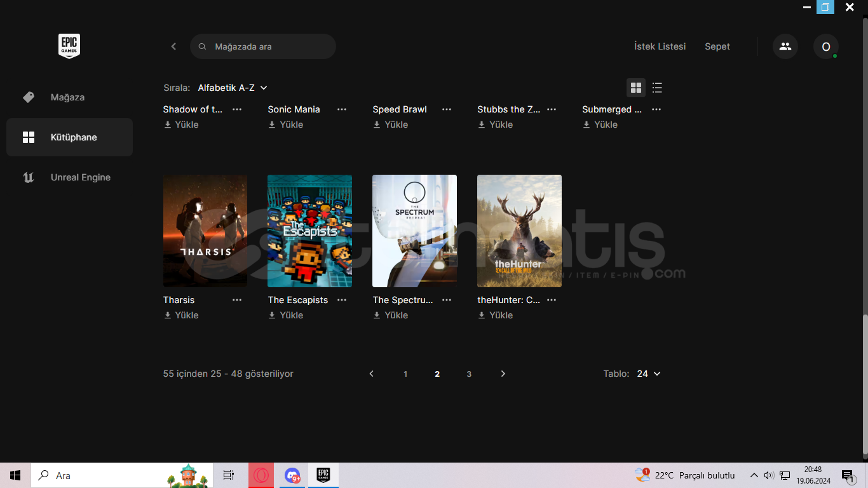Open İstek Listesi wishlist
The width and height of the screenshot is (868, 488).
coord(660,46)
